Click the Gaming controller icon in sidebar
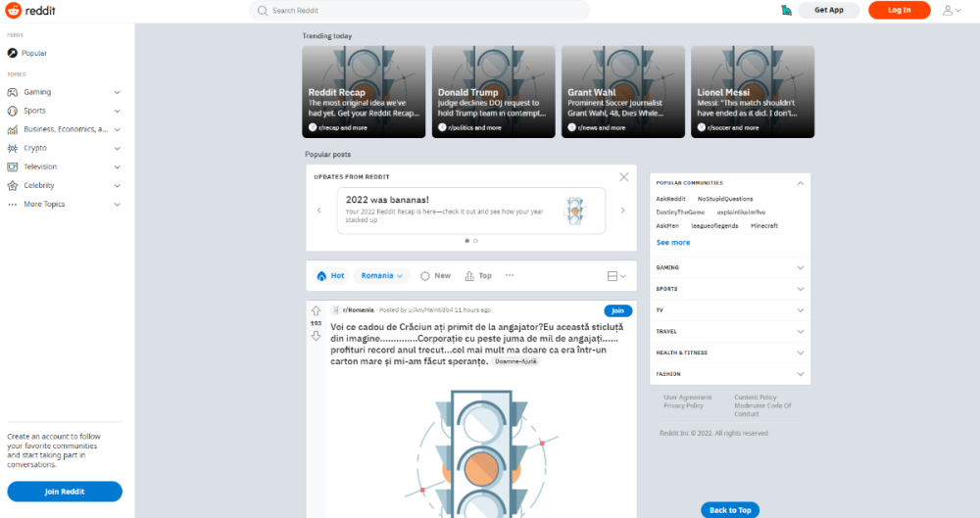 point(13,92)
